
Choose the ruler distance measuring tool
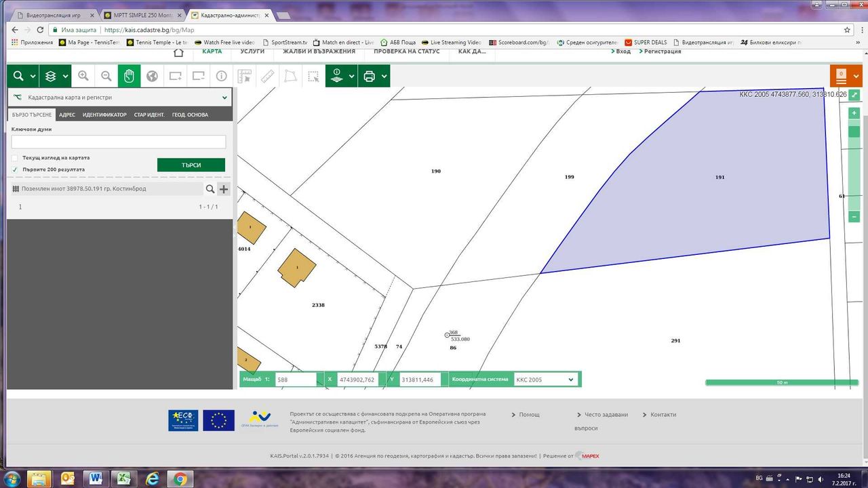click(268, 76)
